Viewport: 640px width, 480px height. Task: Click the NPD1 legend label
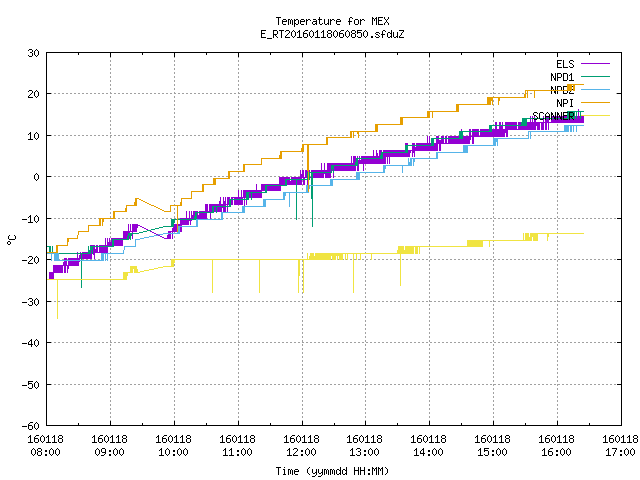point(562,77)
